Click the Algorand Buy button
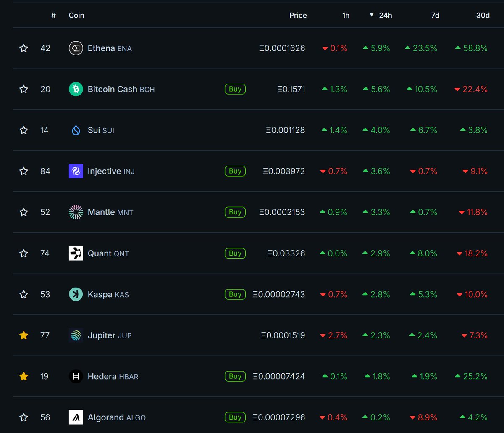 (235, 417)
